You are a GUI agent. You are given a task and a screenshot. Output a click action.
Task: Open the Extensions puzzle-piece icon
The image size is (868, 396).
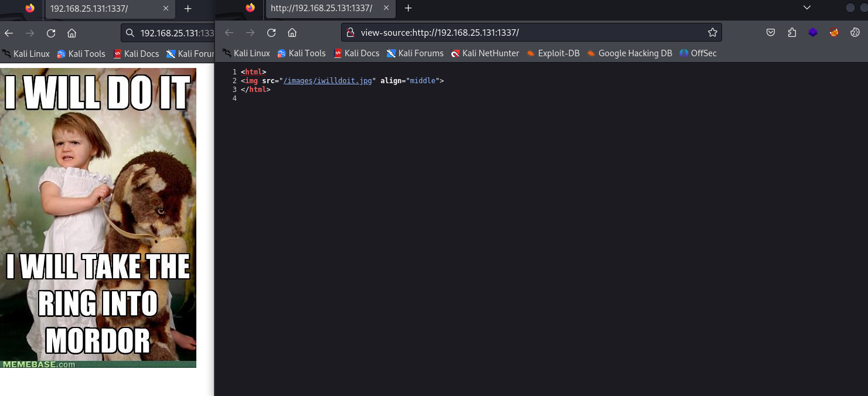792,33
